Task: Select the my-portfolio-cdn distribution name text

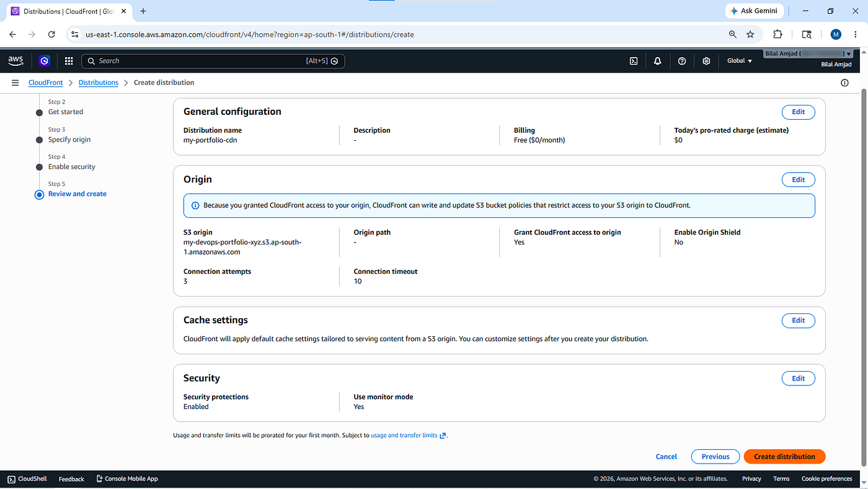Action: click(x=210, y=140)
